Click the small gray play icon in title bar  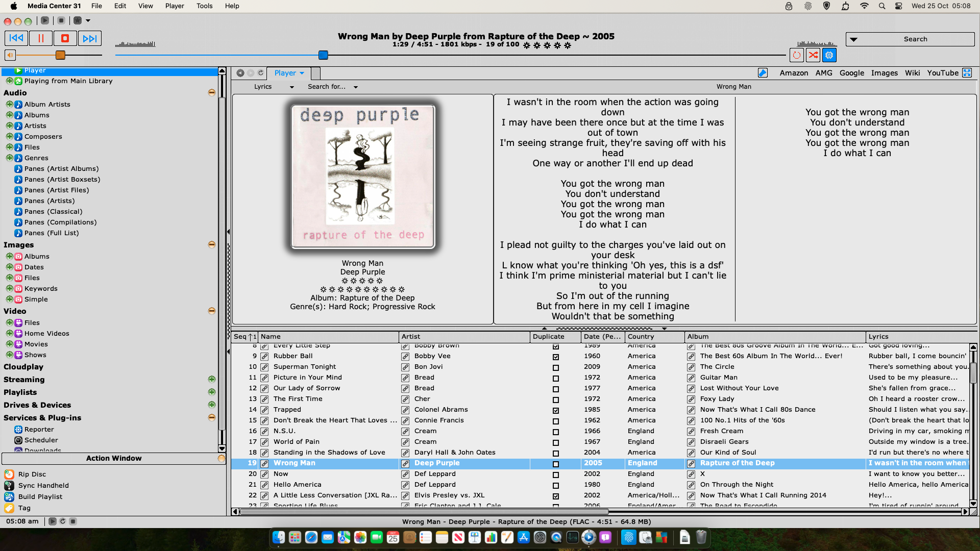[x=45, y=20]
